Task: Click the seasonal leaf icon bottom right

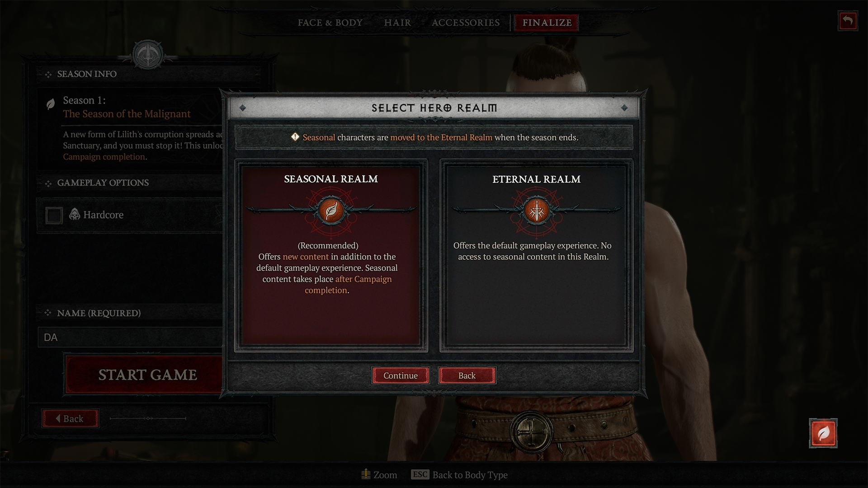Action: (823, 433)
